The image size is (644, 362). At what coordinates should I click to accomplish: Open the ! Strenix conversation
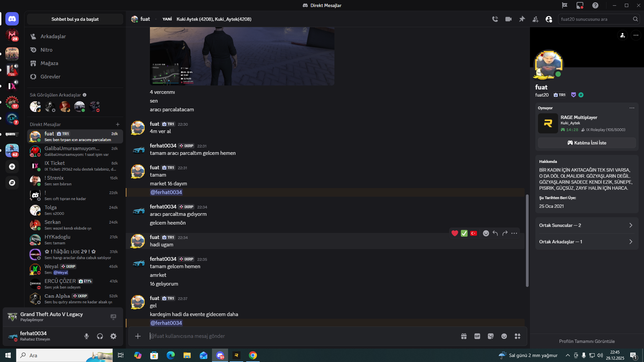click(x=75, y=181)
